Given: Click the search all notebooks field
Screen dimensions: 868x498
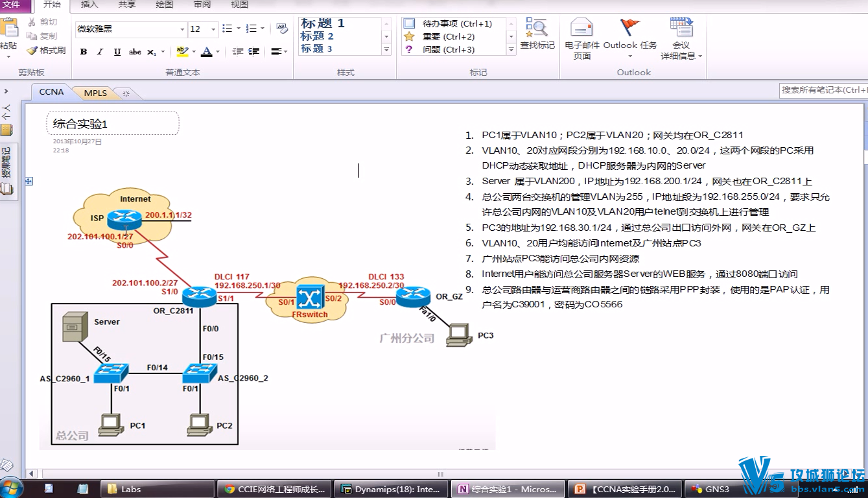Looking at the screenshot, I should tap(823, 90).
